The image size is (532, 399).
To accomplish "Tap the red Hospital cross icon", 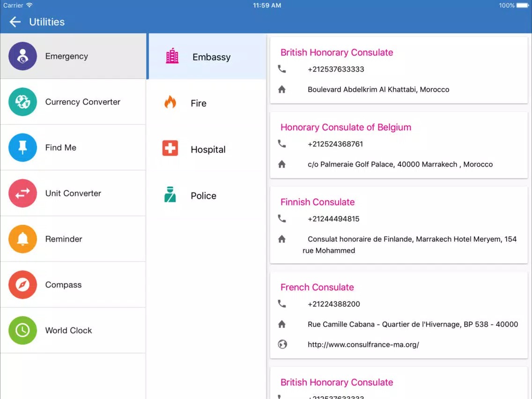I will tap(170, 148).
